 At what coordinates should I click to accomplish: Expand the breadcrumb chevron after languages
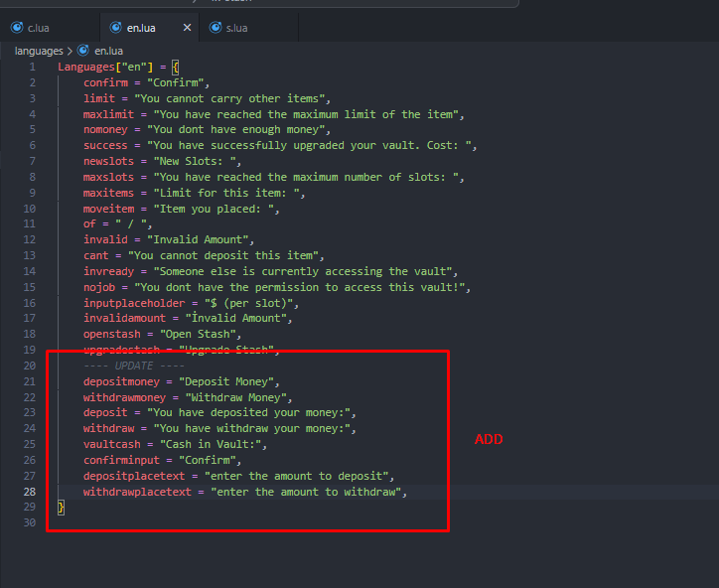(x=70, y=51)
